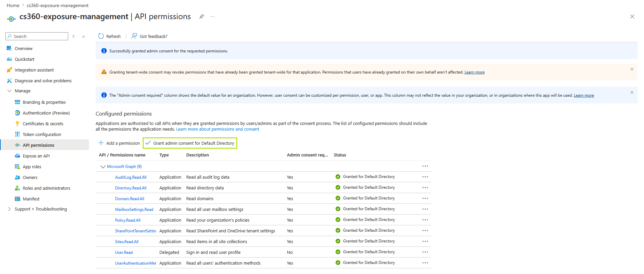Pin the API permissions page
644x274 pixels.
202,16
